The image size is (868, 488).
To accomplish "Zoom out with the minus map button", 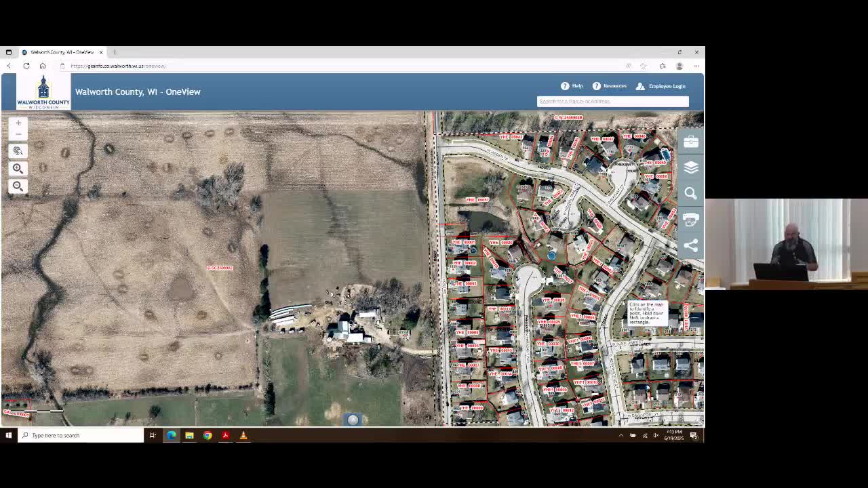I will tap(18, 134).
